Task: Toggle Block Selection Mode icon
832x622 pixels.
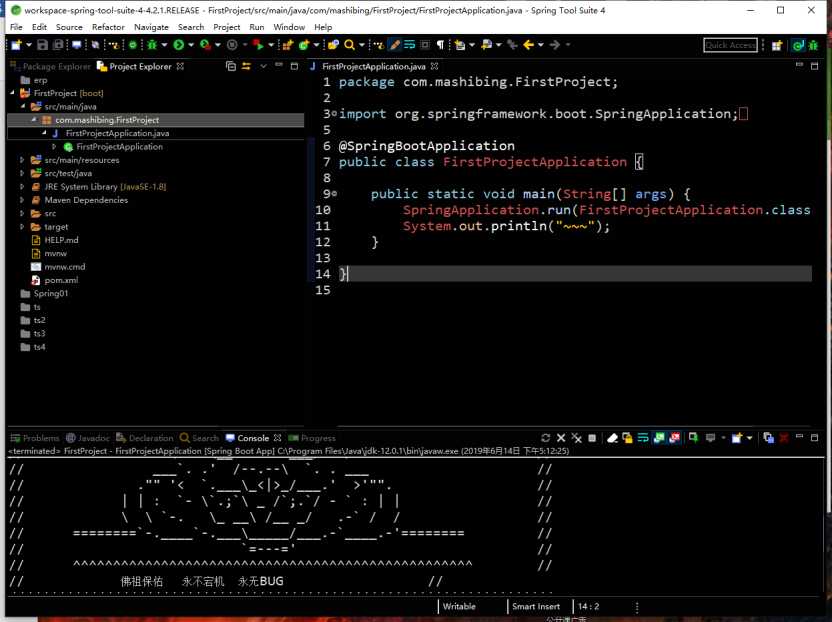Action: 424,45
